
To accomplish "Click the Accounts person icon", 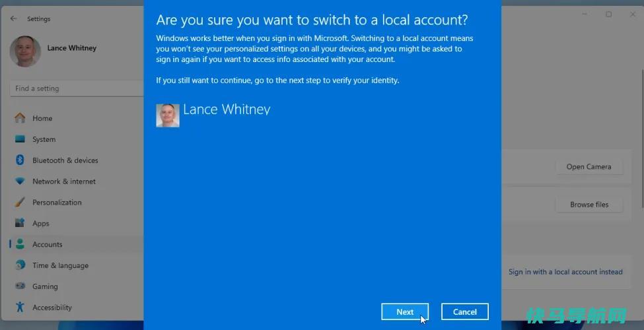I will 20,244.
